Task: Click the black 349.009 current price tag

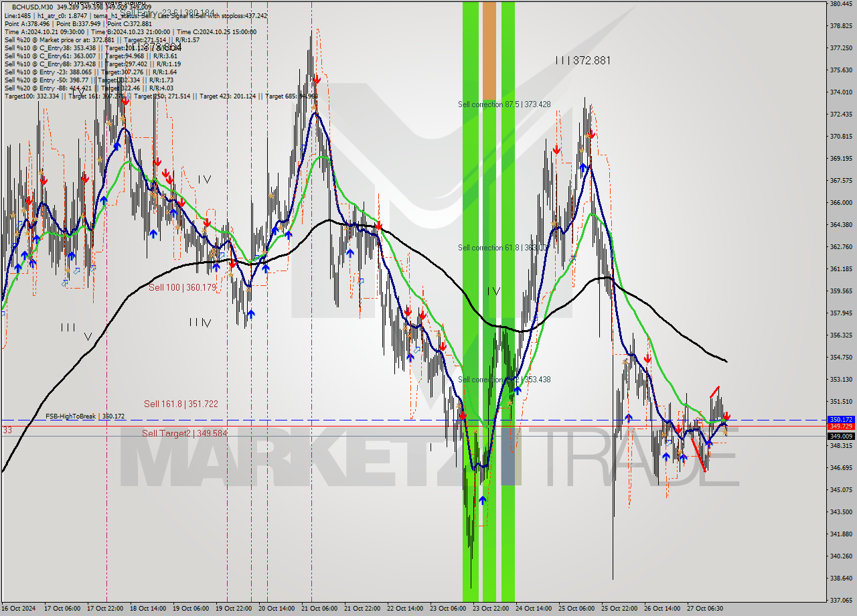Action: pyautogui.click(x=841, y=436)
